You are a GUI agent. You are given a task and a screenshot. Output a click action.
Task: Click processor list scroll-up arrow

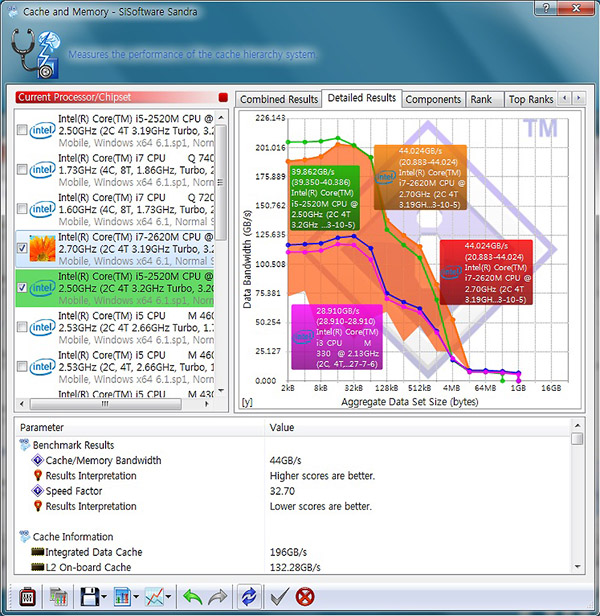coord(221,117)
